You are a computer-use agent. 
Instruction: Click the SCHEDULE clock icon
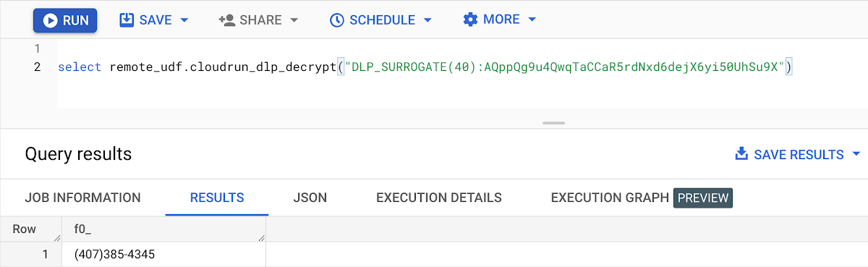click(336, 20)
